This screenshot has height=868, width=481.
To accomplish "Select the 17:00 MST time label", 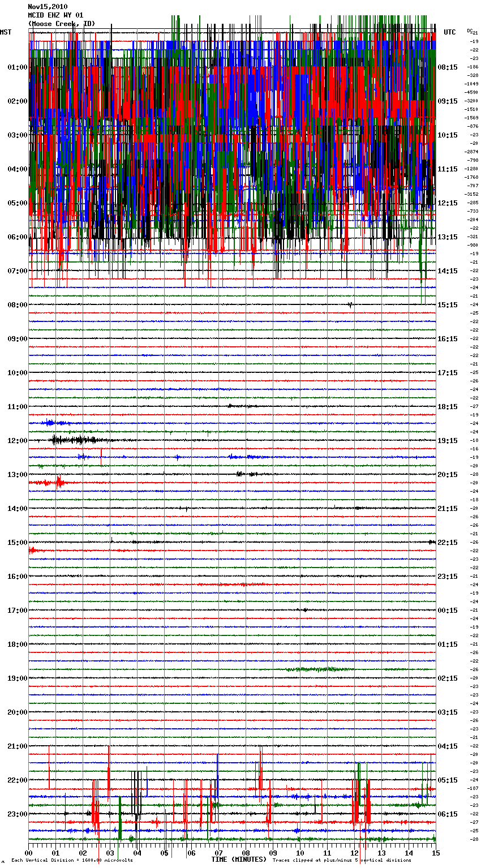I will pos(18,611).
